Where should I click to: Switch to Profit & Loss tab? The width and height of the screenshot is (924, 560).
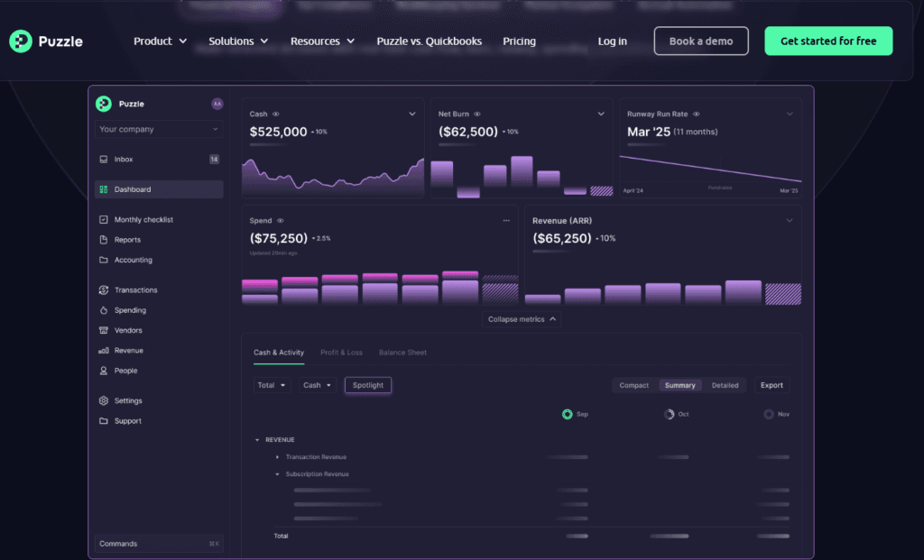pyautogui.click(x=341, y=353)
